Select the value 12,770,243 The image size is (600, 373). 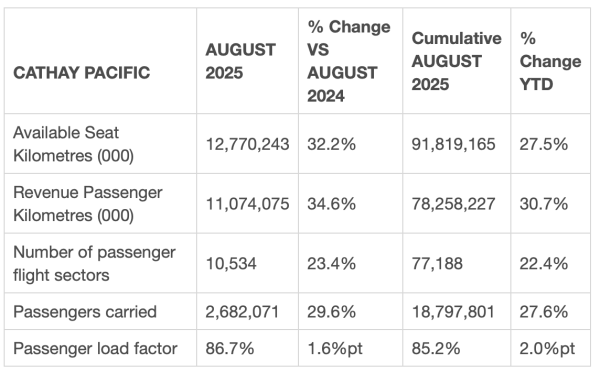[x=247, y=144]
